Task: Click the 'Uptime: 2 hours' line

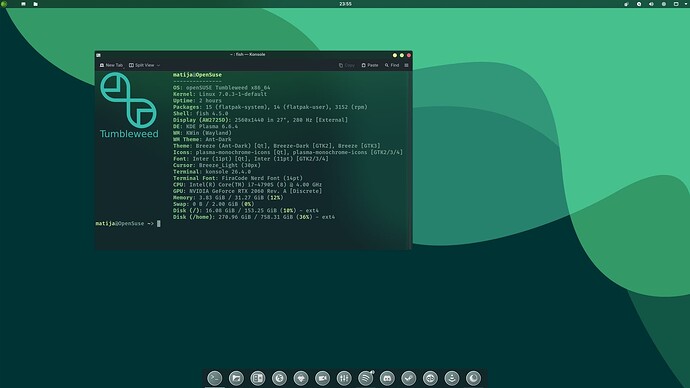Action: tap(197, 100)
